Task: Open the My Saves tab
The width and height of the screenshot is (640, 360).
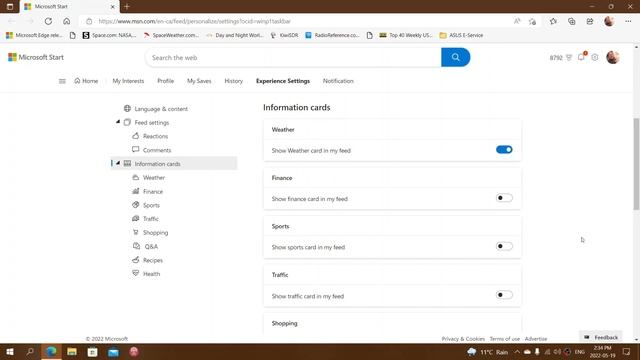Action: (x=199, y=81)
